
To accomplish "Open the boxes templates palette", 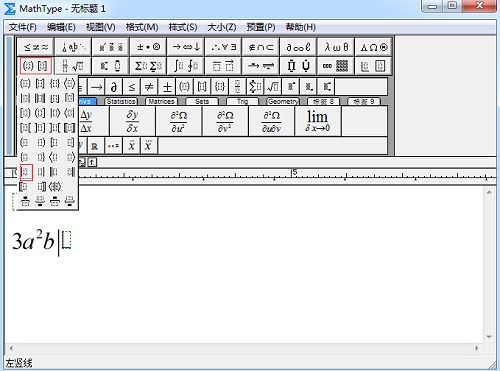I will click(x=373, y=66).
